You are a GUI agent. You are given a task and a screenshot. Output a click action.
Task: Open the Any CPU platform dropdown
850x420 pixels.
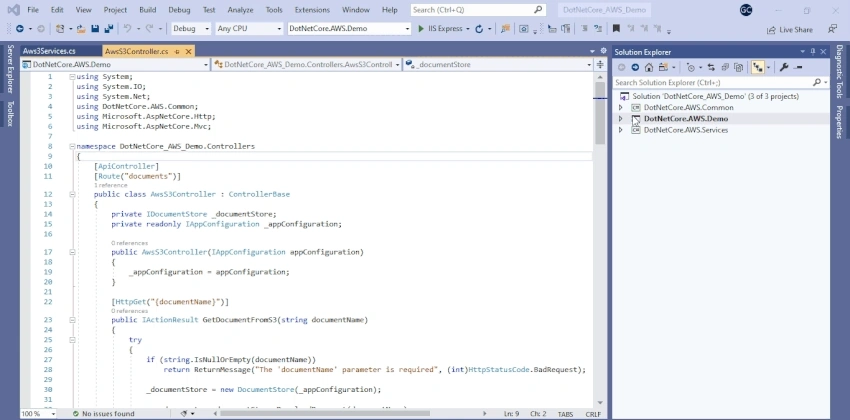[x=249, y=29]
